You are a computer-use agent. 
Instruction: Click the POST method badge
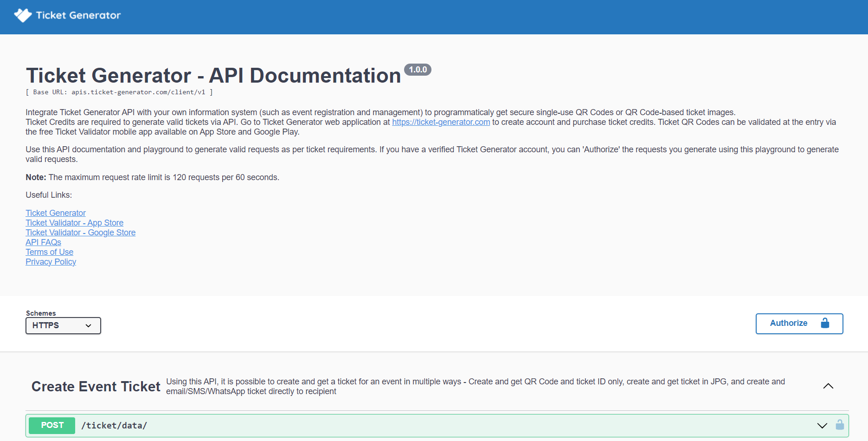(x=52, y=425)
